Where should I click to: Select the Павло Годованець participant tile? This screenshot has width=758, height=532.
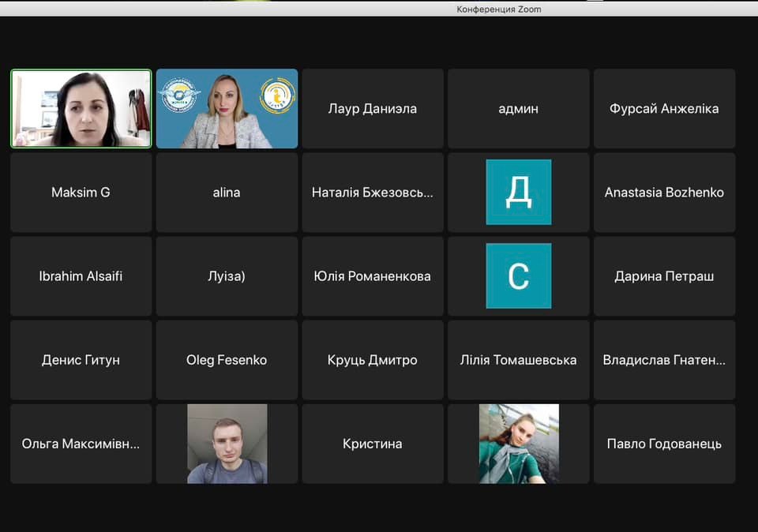tap(664, 444)
